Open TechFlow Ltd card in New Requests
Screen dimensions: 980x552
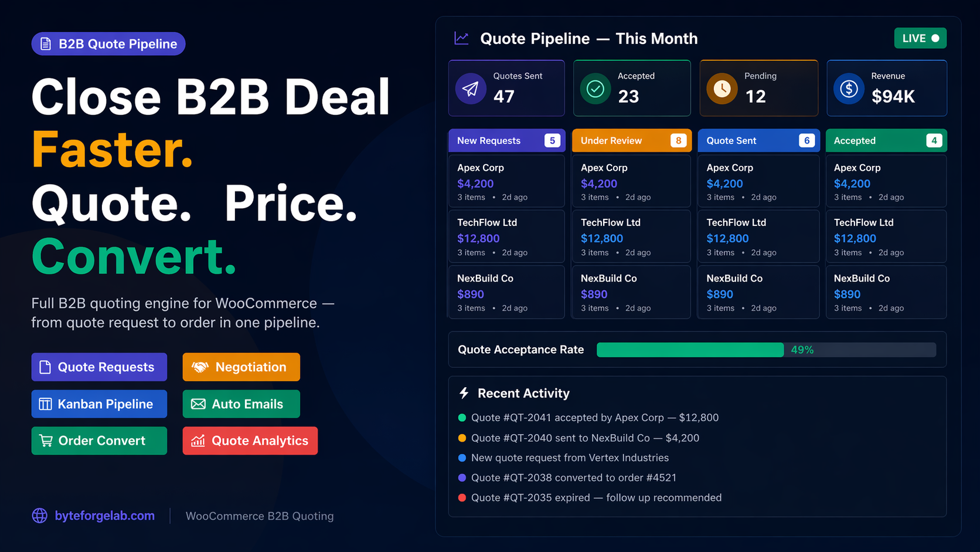pos(506,236)
